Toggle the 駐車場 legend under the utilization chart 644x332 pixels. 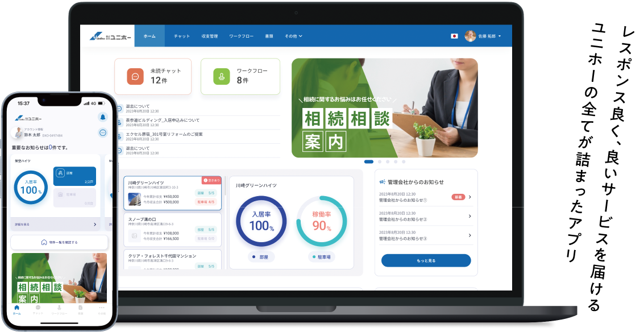coord(322,257)
